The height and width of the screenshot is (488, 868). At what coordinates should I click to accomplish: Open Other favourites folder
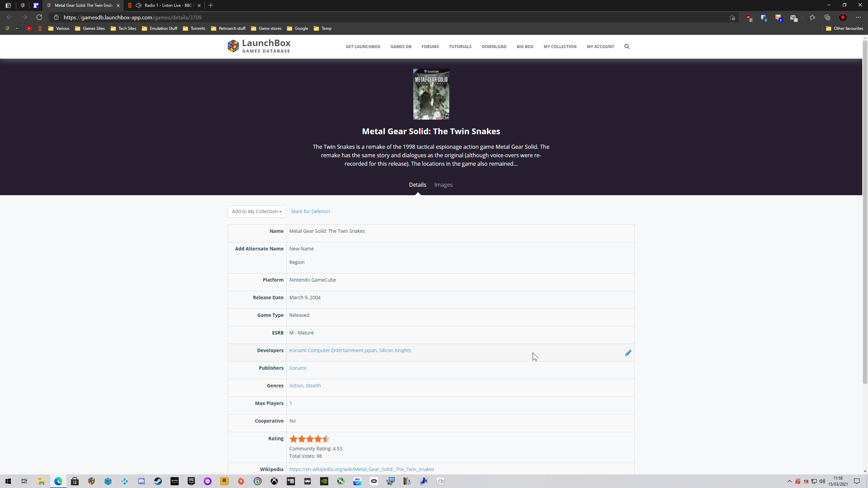[844, 28]
